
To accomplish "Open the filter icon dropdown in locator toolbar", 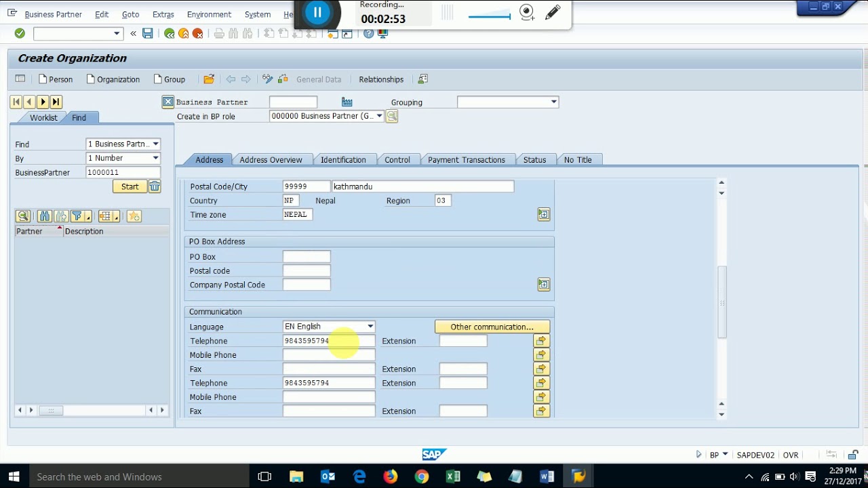I will click(88, 218).
